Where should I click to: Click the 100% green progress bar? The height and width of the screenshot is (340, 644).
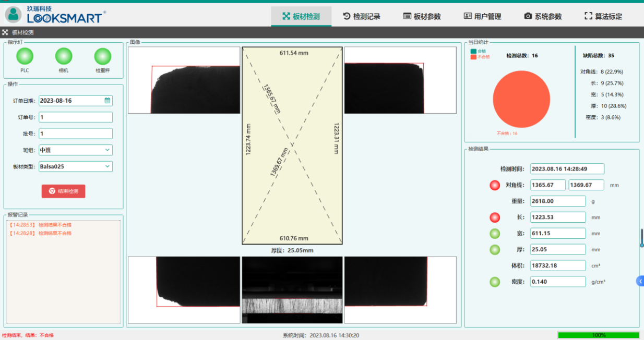(x=598, y=335)
